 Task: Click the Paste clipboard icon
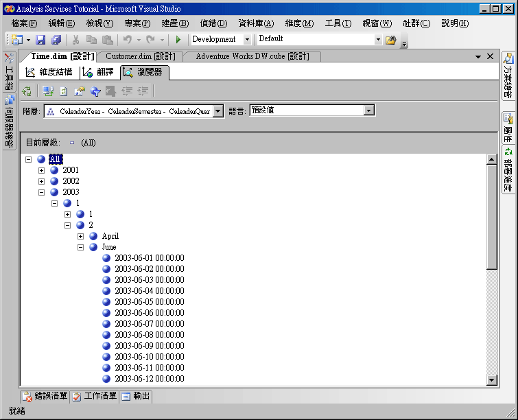click(x=108, y=40)
